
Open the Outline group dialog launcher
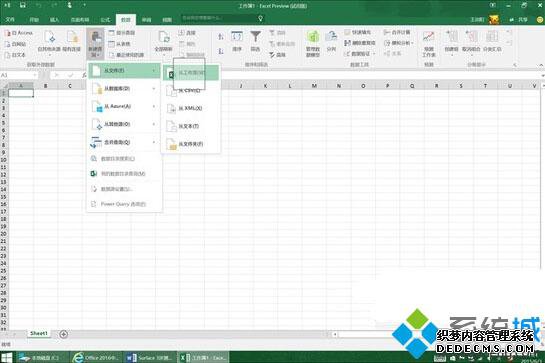tap(515, 65)
